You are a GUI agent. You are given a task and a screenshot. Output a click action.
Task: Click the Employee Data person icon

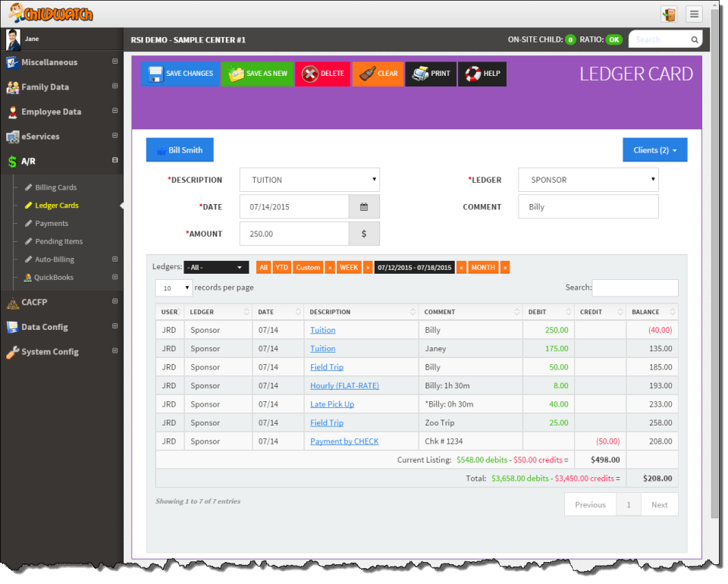click(13, 112)
